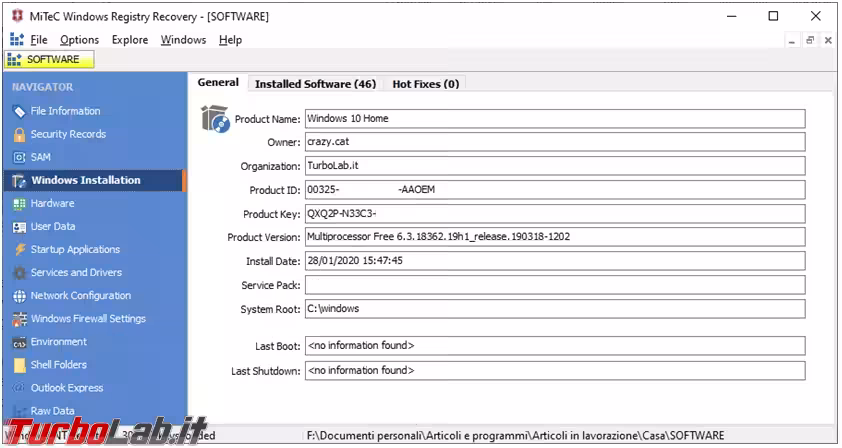The image size is (842, 448).
Task: Open the Help menu
Action: 230,40
